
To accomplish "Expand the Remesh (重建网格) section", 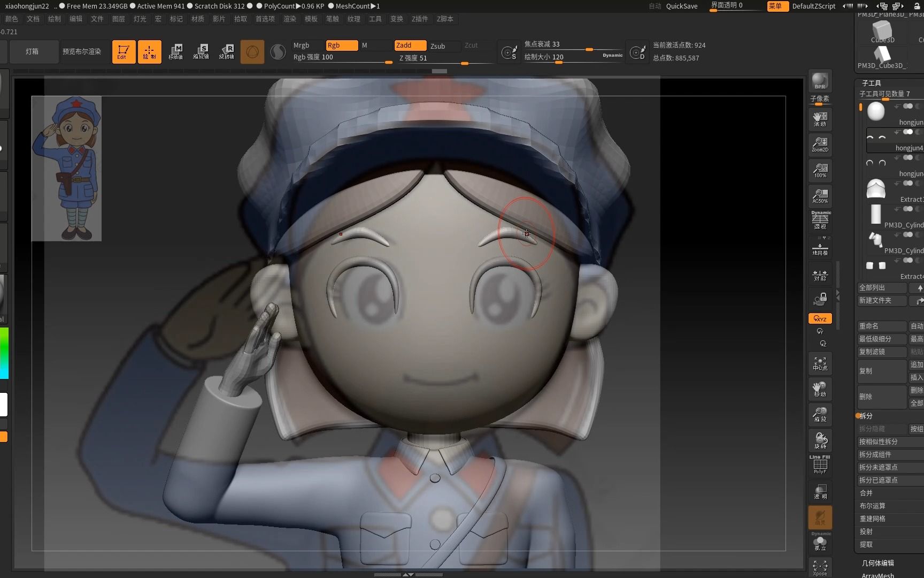I will click(x=872, y=519).
